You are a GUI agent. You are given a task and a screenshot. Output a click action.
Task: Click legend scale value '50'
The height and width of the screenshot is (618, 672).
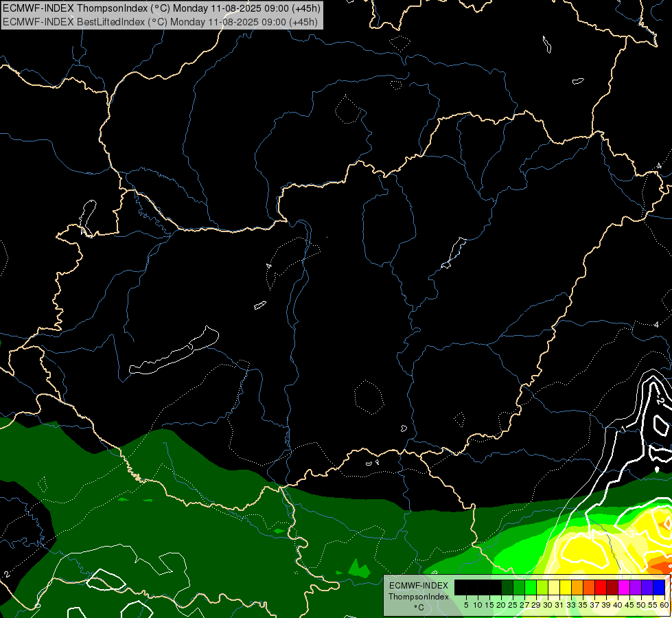pos(641,605)
